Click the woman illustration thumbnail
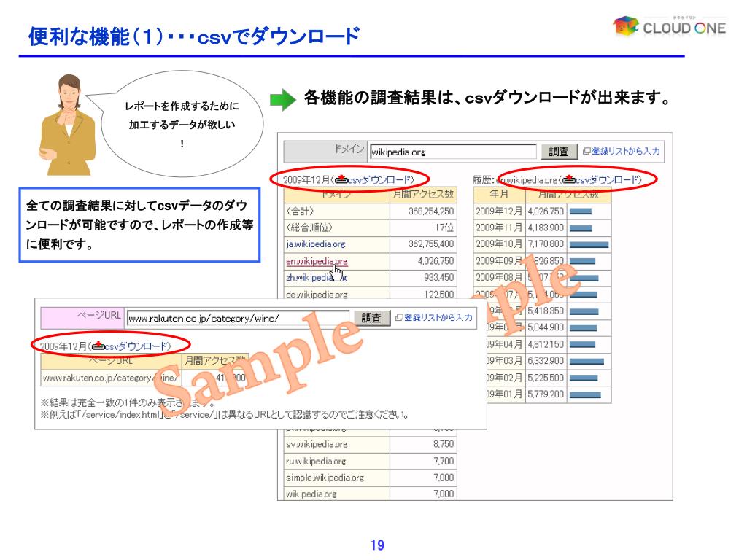 66,125
